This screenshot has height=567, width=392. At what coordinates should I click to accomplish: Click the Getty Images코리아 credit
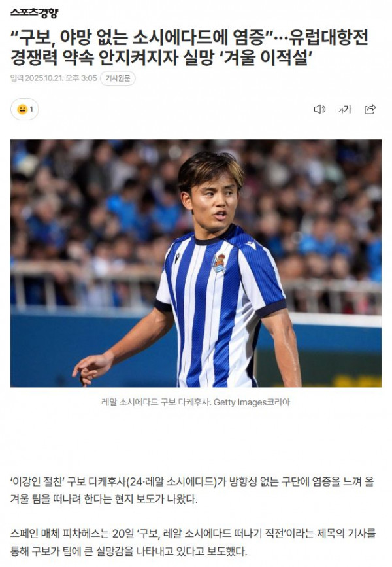(252, 402)
